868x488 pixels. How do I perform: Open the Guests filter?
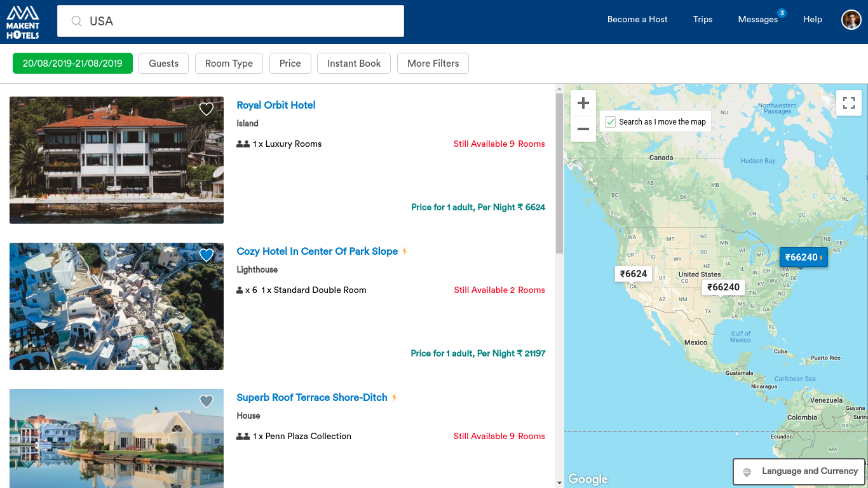(x=164, y=64)
